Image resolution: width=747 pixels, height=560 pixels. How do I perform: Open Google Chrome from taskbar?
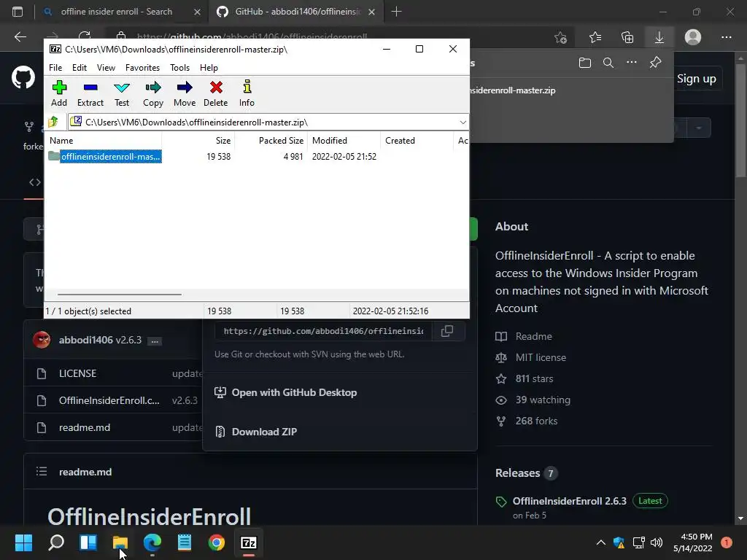tap(216, 542)
